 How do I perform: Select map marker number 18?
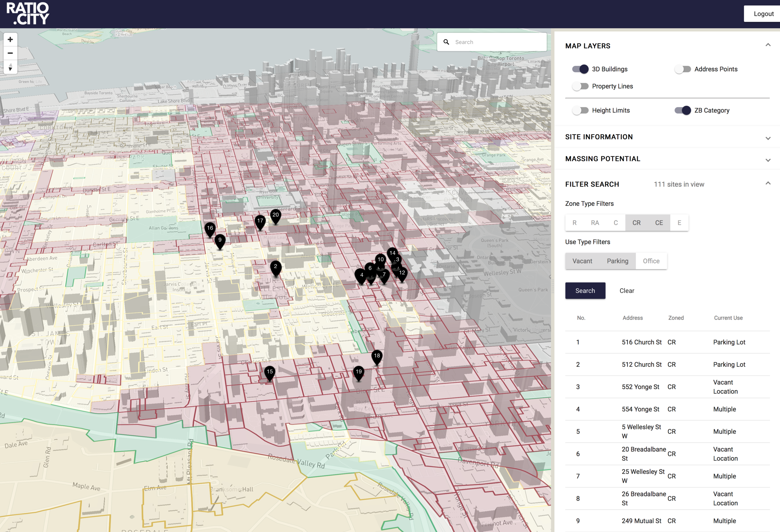point(377,357)
